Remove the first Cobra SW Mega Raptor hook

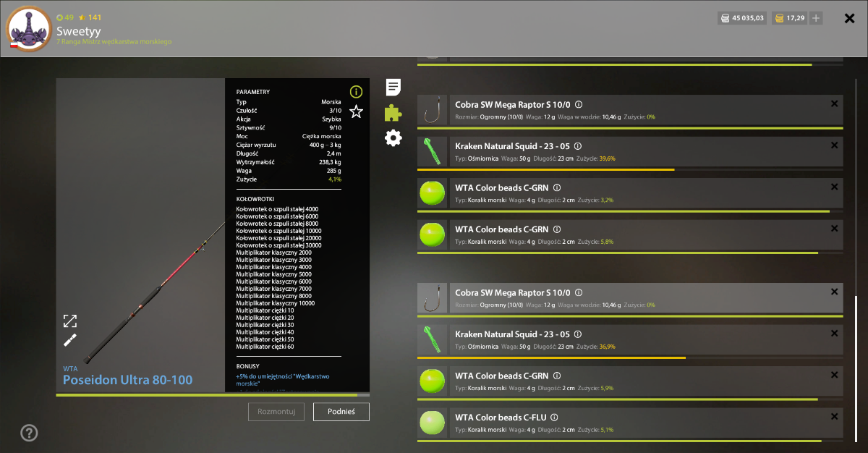point(835,104)
